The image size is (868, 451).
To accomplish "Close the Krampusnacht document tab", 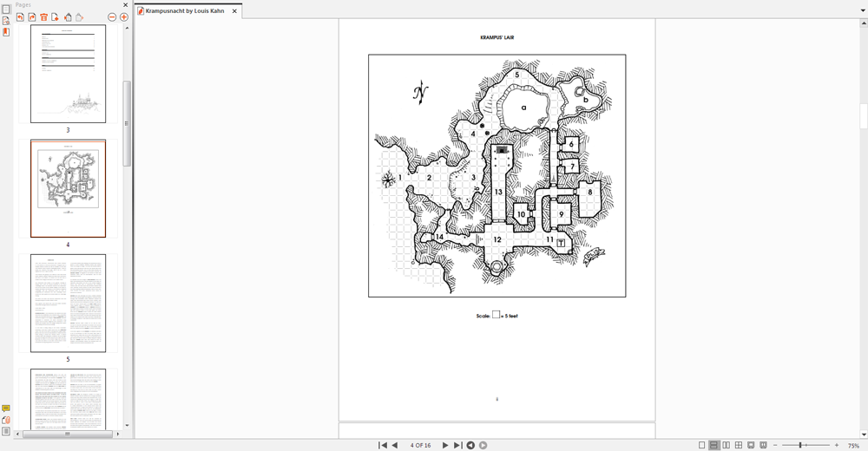I will point(234,11).
